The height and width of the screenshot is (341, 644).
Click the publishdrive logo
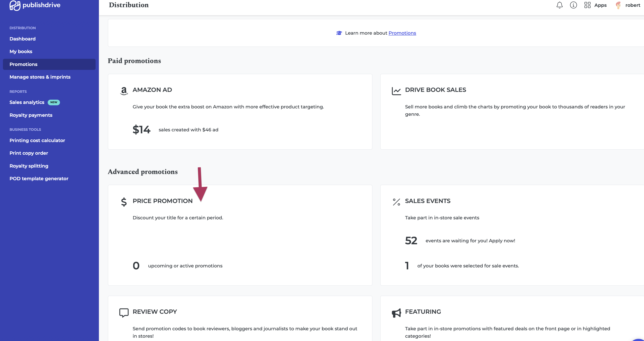click(35, 5)
